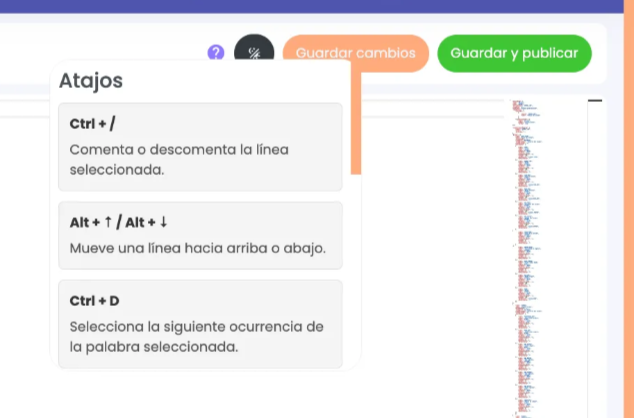Click text 'Selecciona la siguiente ocurrencia'
Viewport: 634px width, 418px height.
tap(187, 327)
